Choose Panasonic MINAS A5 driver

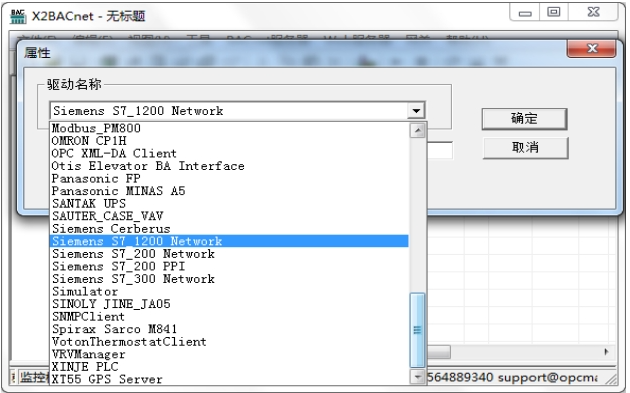(x=229, y=191)
